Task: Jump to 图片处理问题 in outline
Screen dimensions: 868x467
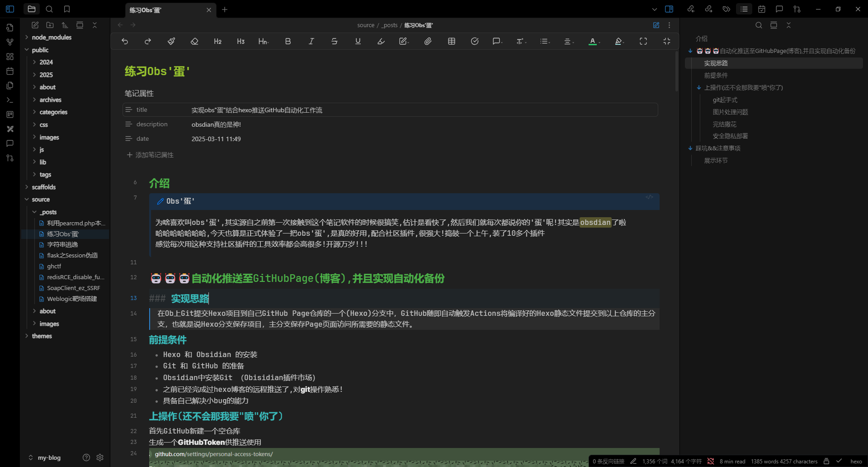Action: [730, 112]
